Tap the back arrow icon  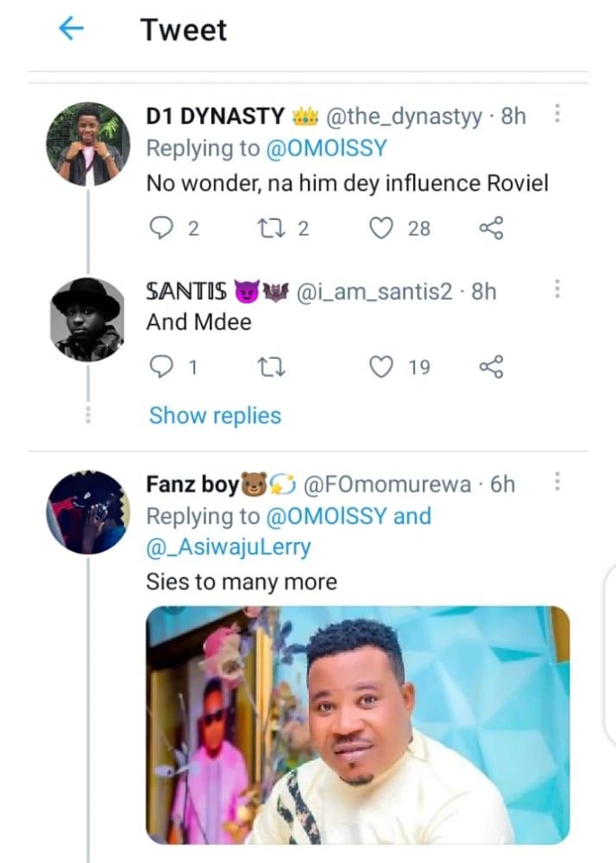click(x=71, y=29)
